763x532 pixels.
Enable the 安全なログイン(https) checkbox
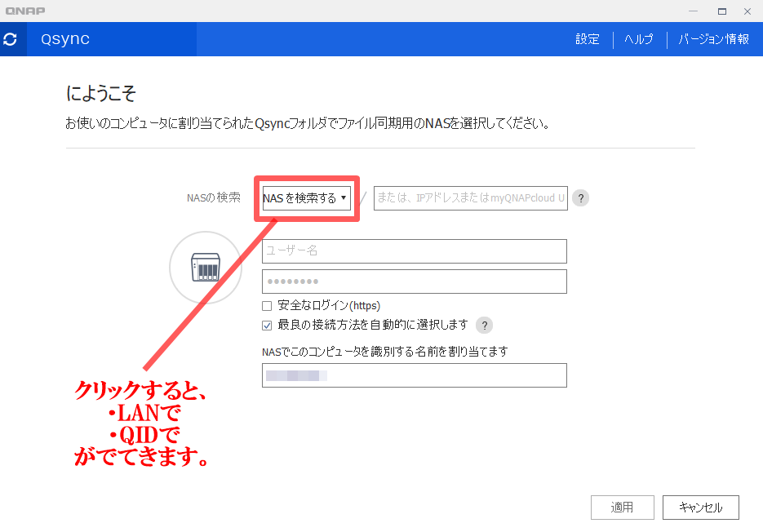[x=267, y=306]
